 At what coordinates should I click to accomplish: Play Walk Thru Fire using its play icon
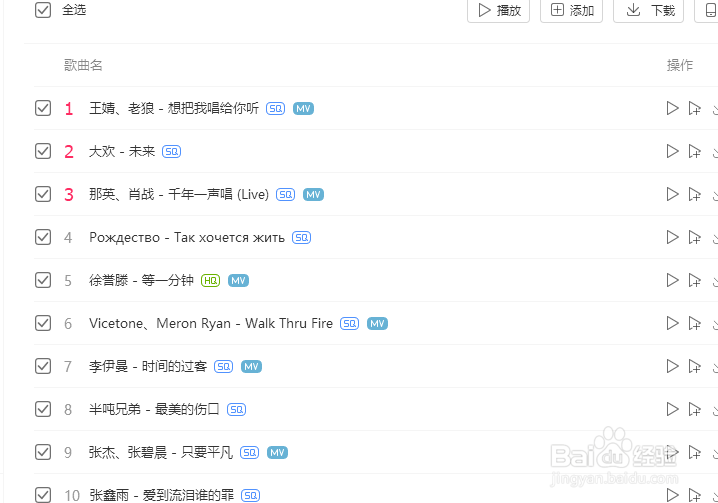tap(672, 323)
